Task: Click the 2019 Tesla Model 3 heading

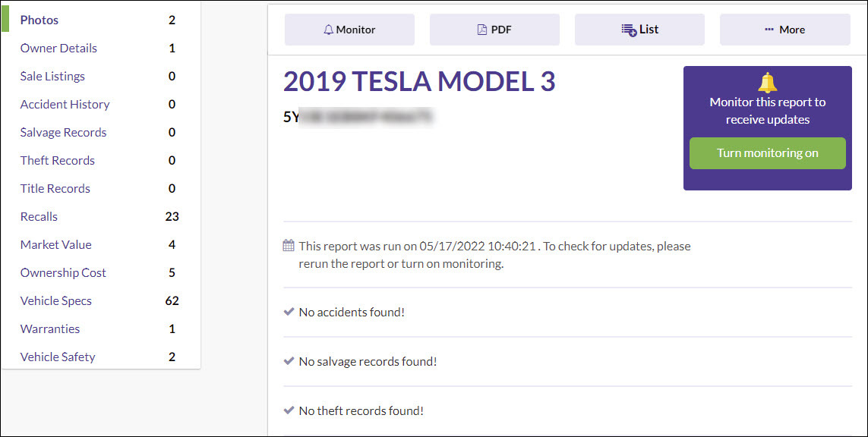Action: tap(419, 82)
